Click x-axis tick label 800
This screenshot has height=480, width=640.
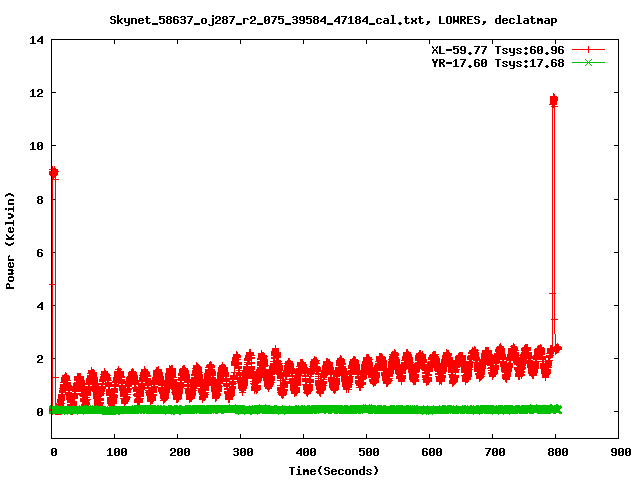coord(558,452)
